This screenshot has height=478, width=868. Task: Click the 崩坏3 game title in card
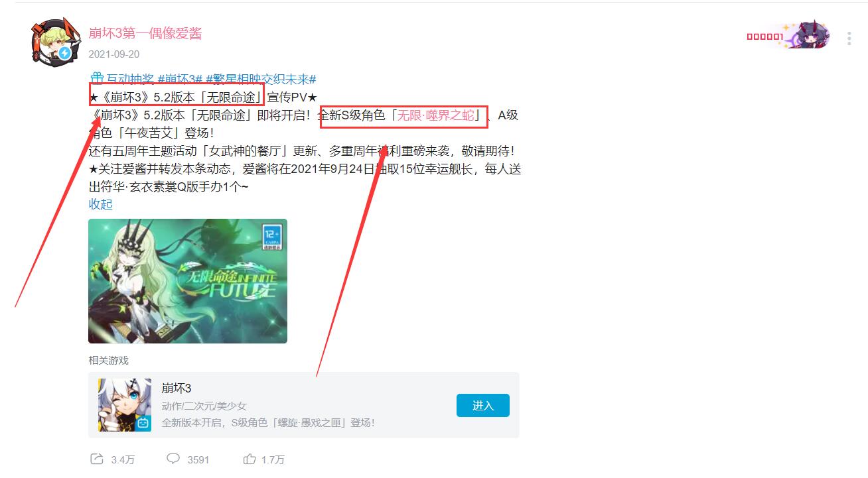click(177, 388)
